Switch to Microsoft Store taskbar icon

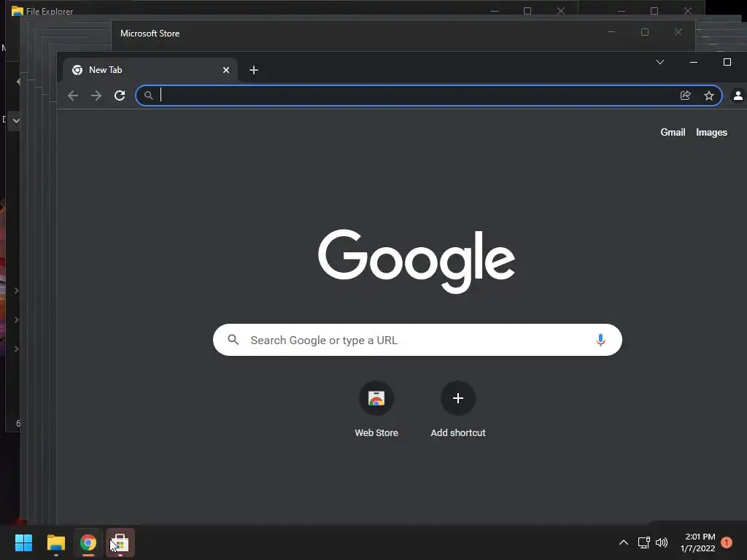[x=120, y=542]
